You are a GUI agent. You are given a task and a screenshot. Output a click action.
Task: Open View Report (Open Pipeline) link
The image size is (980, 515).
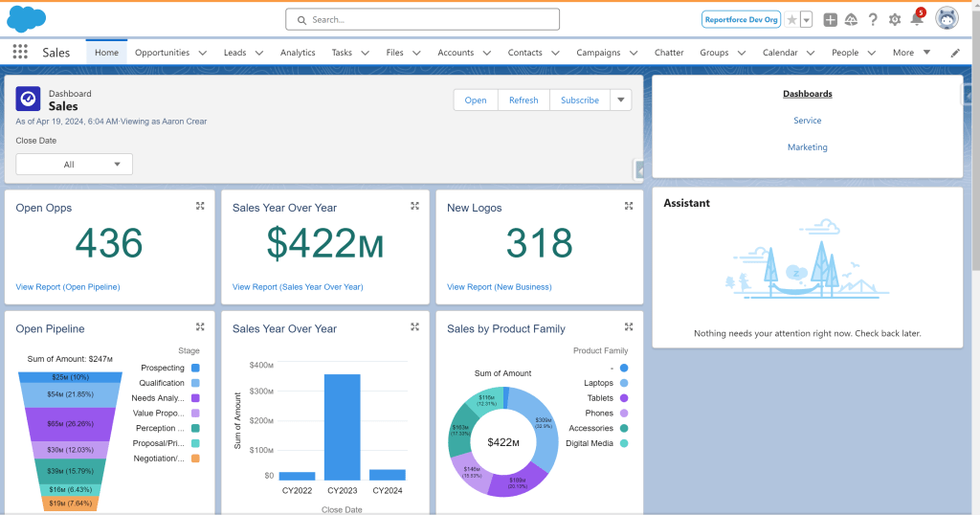point(68,286)
